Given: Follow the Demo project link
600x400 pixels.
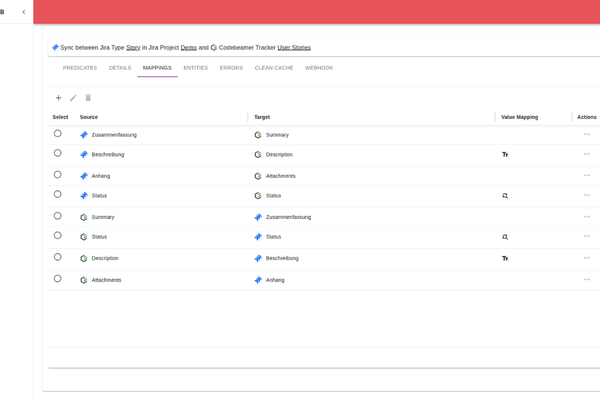Looking at the screenshot, I should [x=189, y=47].
